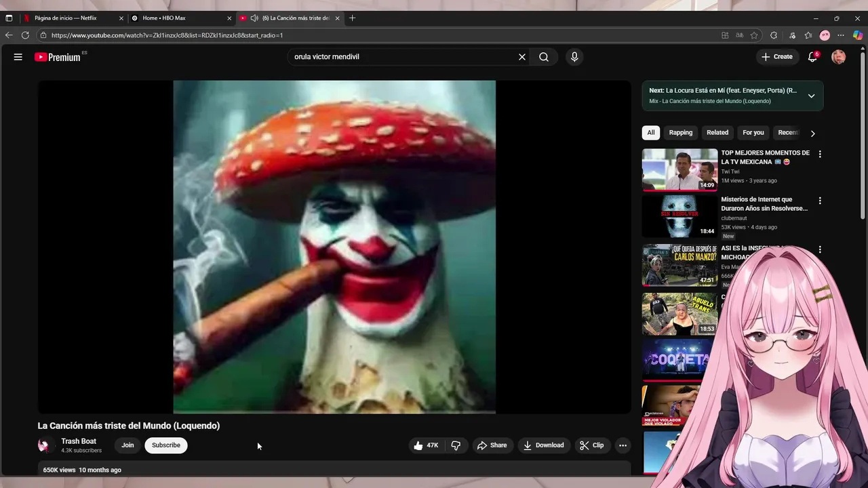868x488 pixels.
Task: Click the 'Twi Twi' channel name
Action: [x=730, y=171]
